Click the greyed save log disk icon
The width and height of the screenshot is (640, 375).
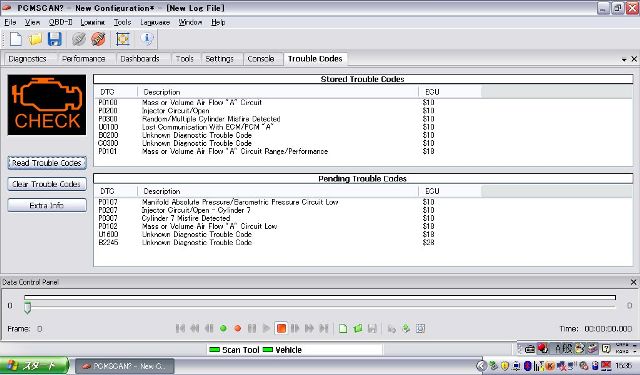point(372,328)
